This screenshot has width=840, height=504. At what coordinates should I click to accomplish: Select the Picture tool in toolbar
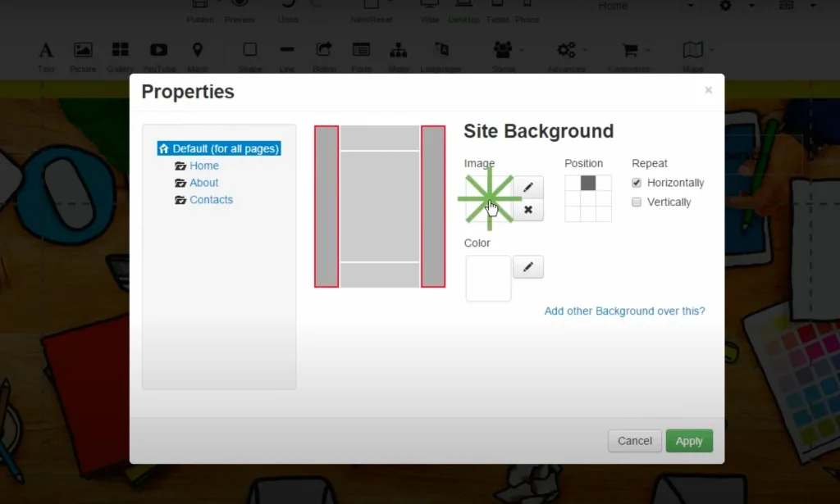(83, 57)
